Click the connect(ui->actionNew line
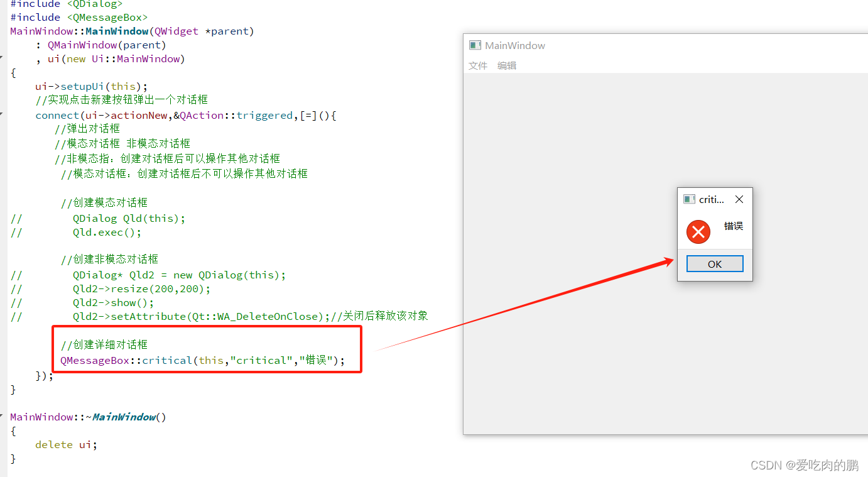868x477 pixels. 186,115
